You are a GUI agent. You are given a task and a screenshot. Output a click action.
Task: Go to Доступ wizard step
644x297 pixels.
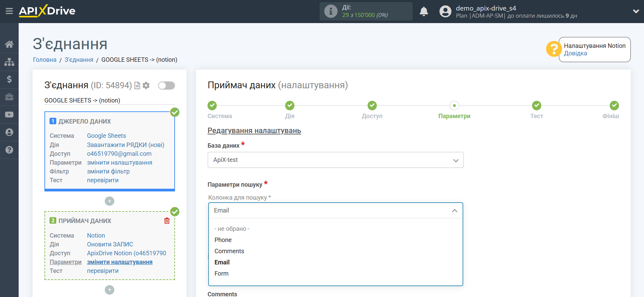(x=372, y=106)
